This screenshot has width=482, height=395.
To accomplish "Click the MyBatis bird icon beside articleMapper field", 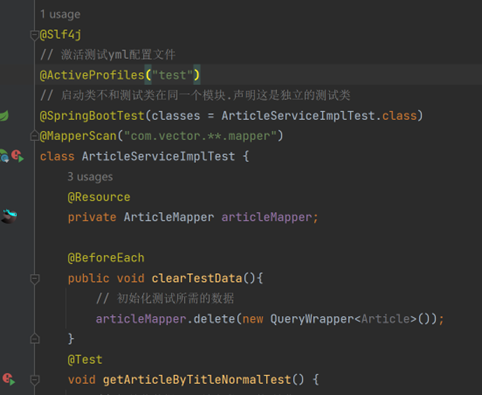I will click(x=9, y=217).
